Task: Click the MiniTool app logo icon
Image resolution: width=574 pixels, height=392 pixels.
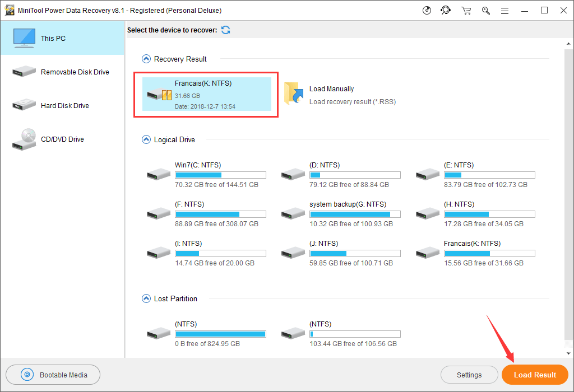Action: (10, 10)
